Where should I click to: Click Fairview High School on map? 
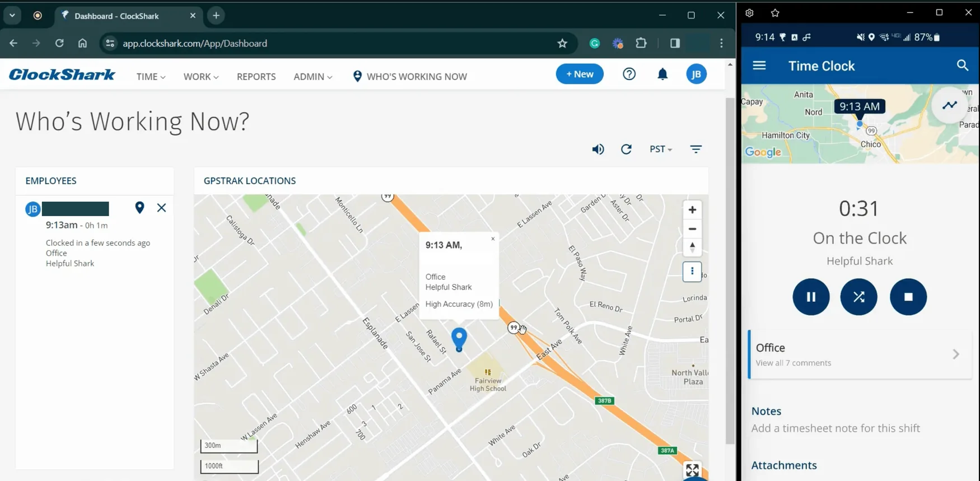pos(488,380)
